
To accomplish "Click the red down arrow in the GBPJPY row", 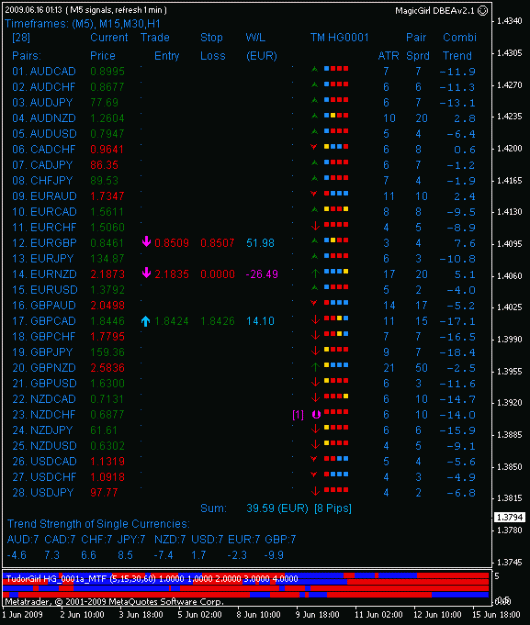I will point(315,351).
